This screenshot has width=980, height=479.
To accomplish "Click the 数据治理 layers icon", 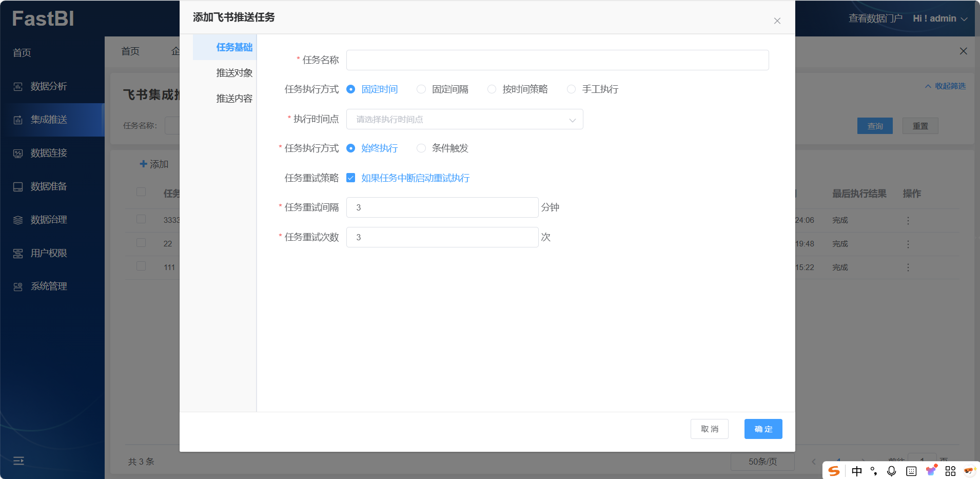I will coord(18,220).
